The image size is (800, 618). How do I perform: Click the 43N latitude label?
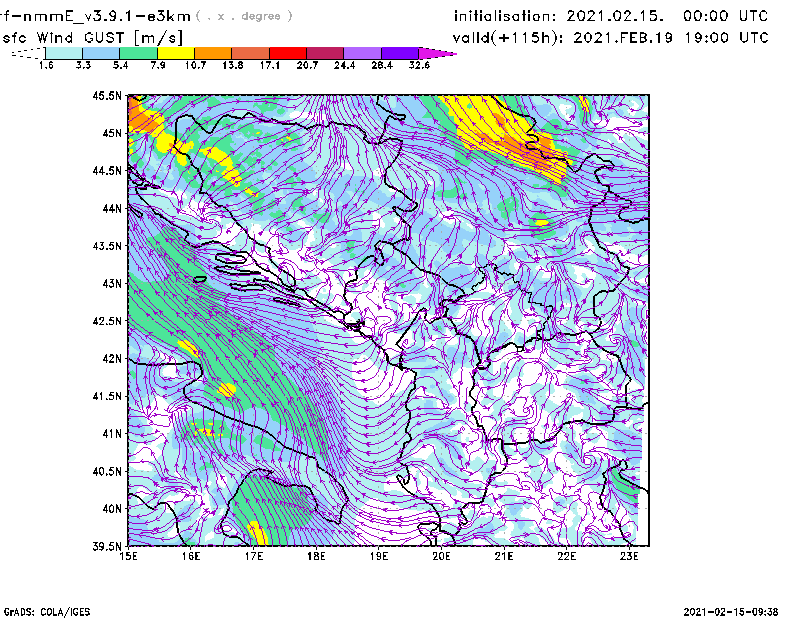coord(112,283)
